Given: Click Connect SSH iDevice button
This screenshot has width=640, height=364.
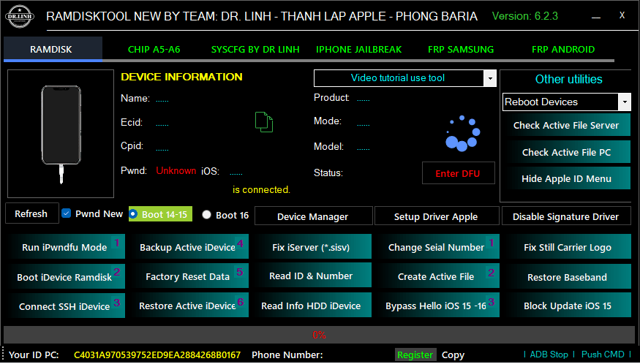Looking at the screenshot, I should [65, 306].
